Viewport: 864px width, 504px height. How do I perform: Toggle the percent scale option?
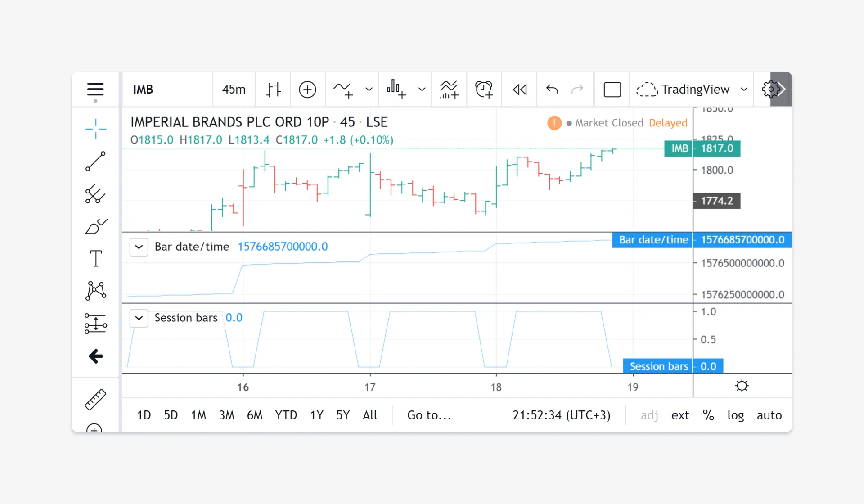click(708, 415)
